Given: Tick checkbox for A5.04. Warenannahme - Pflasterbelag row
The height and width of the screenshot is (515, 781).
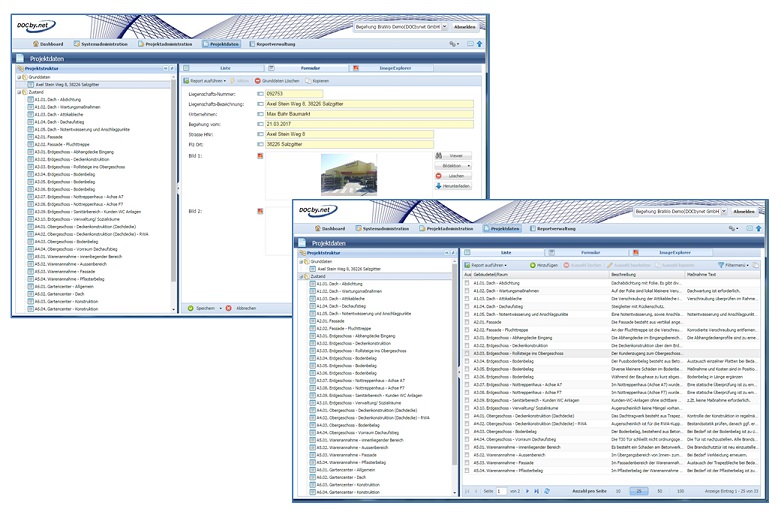Looking at the screenshot, I should click(x=467, y=470).
